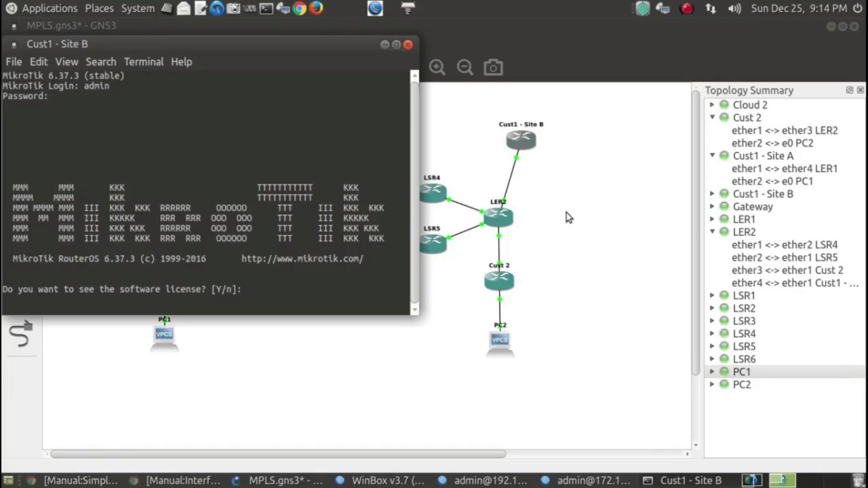Open the terminal Help menu
Viewport: 868px width, 488px height.
point(181,62)
